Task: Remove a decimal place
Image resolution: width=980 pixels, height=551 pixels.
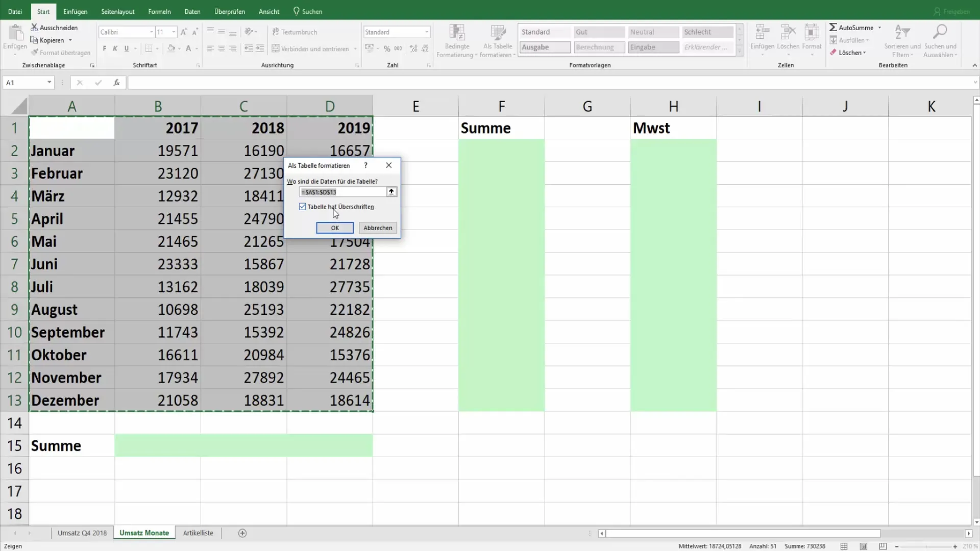Action: [425, 48]
